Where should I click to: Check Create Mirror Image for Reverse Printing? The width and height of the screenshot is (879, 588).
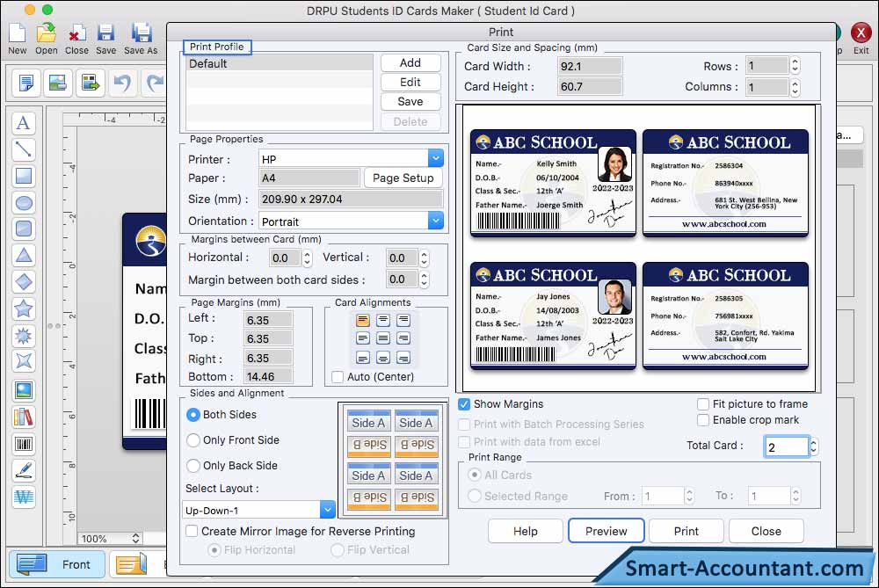(x=191, y=531)
